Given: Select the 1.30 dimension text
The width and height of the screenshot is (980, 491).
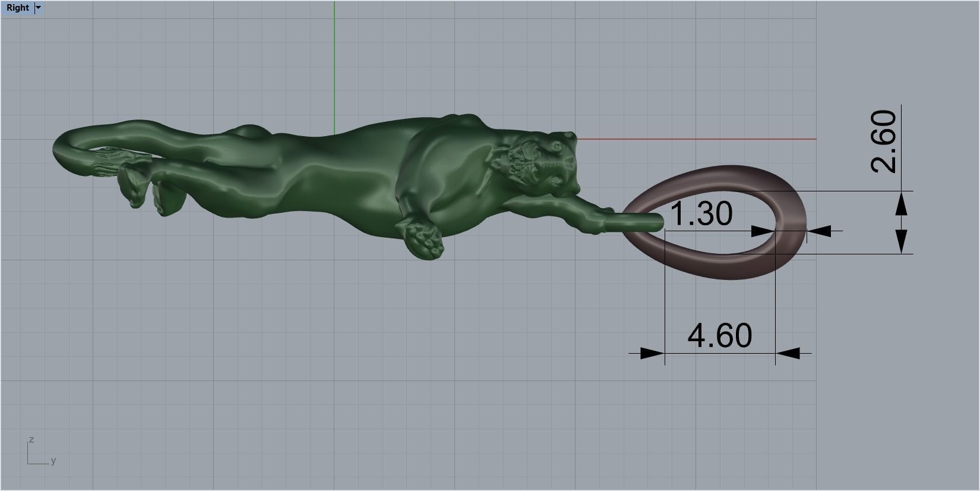Looking at the screenshot, I should pos(701,214).
